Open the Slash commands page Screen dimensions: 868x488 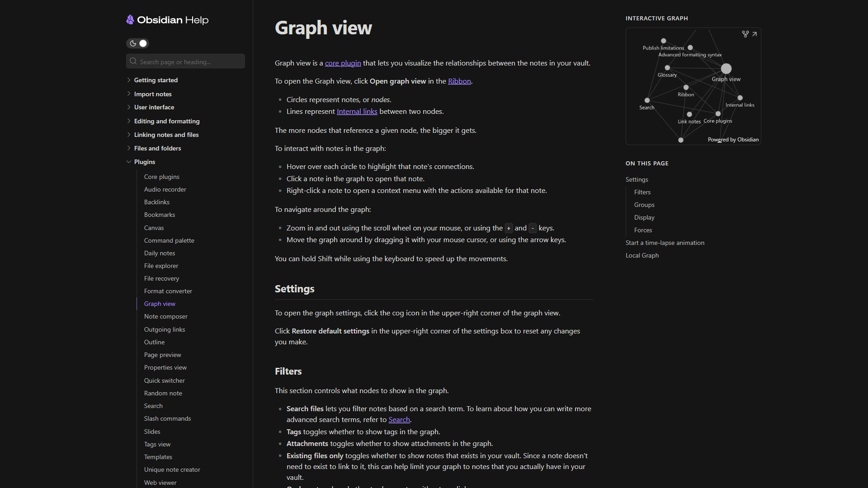tap(168, 418)
